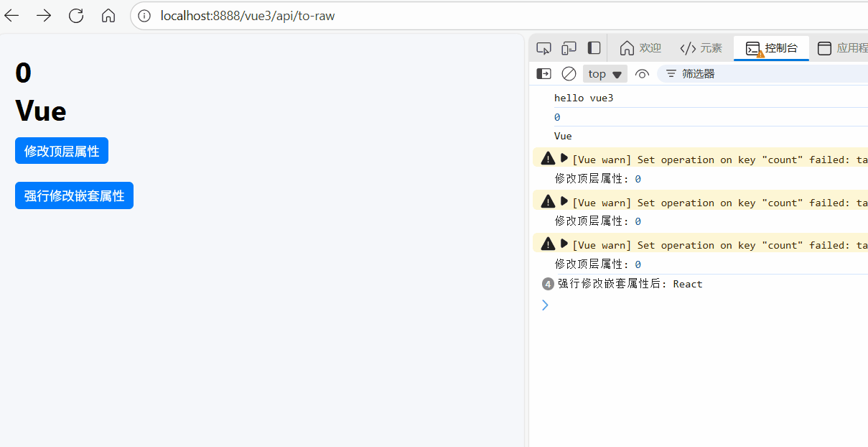The width and height of the screenshot is (868, 447).
Task: Open the browser home page icon
Action: [108, 16]
